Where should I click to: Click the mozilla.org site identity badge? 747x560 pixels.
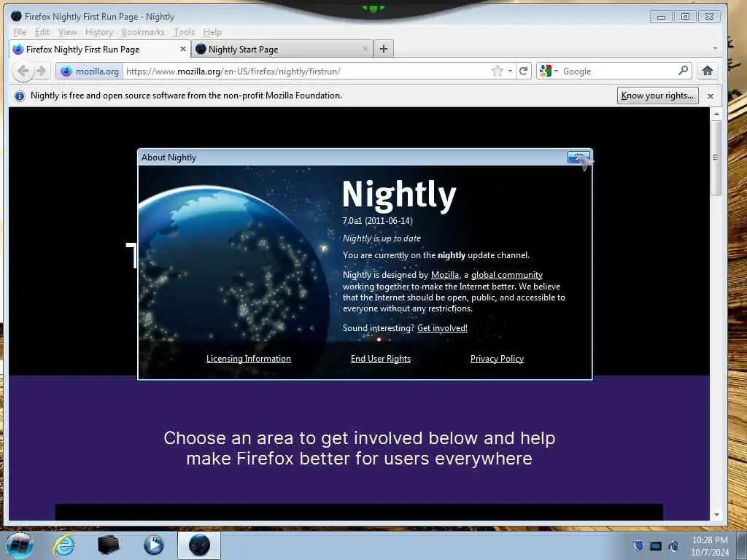90,71
